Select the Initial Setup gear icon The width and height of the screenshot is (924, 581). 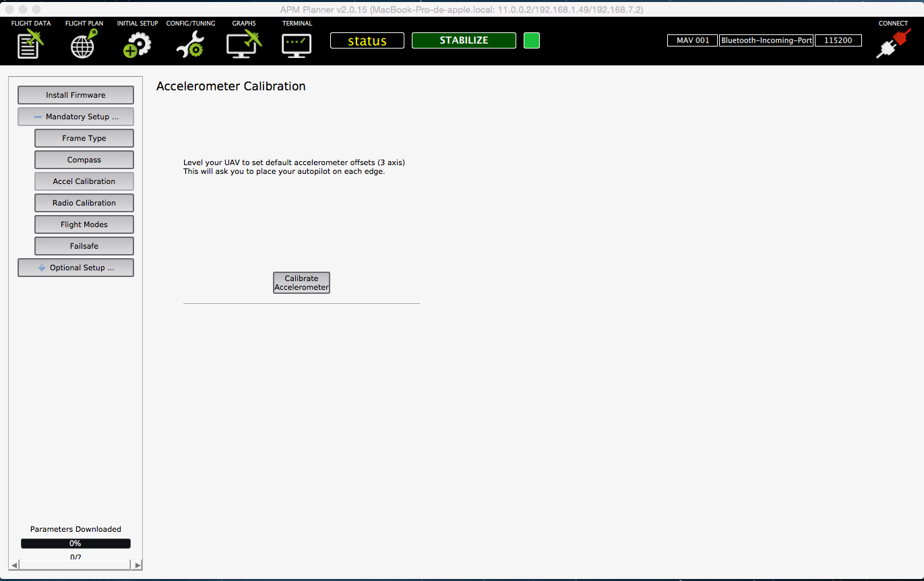click(137, 44)
